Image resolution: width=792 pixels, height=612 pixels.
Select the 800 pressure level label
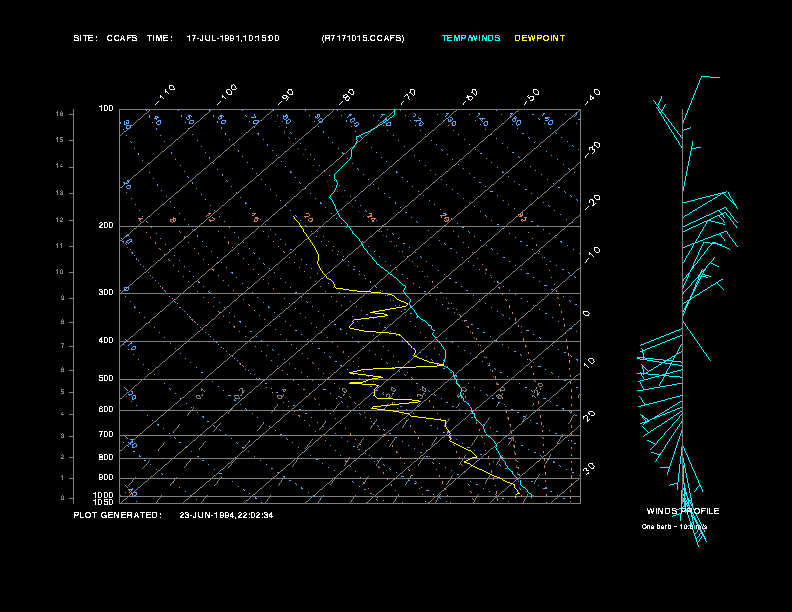point(106,457)
